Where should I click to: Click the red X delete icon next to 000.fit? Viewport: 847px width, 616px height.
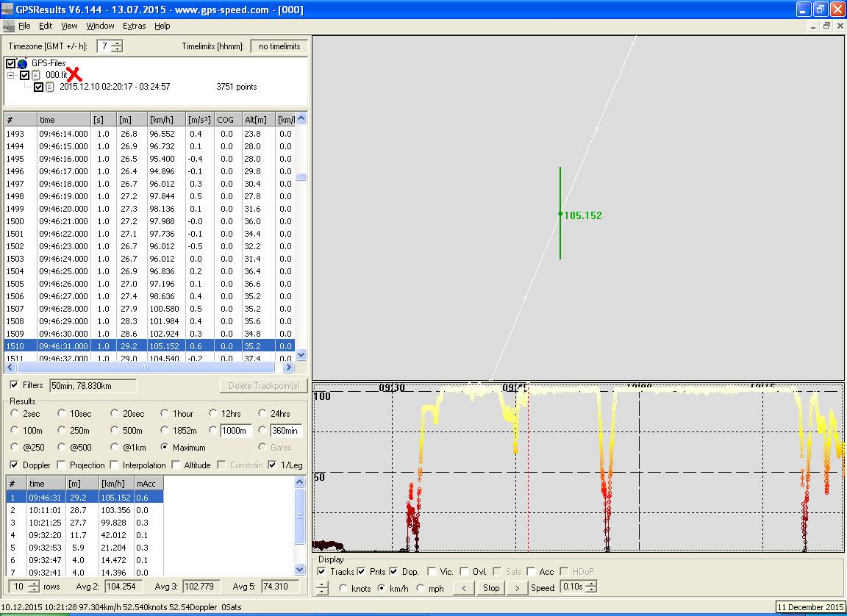tap(74, 75)
